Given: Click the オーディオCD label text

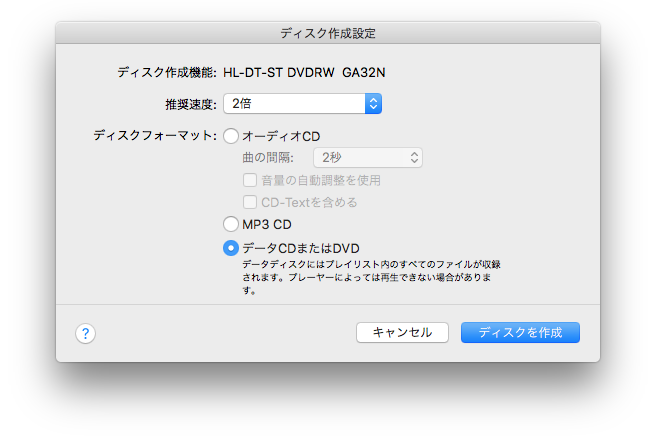Looking at the screenshot, I should (x=280, y=136).
